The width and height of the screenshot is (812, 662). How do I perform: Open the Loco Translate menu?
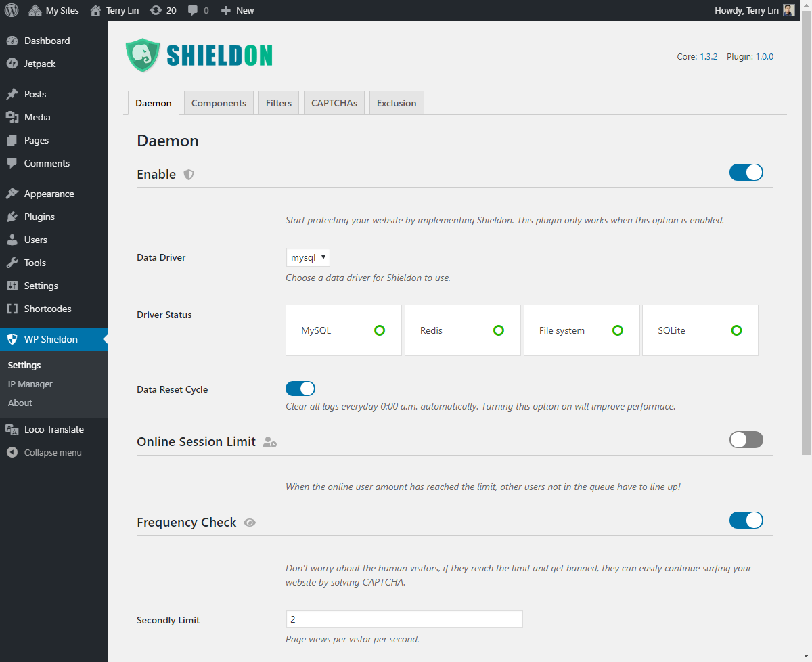click(x=54, y=429)
